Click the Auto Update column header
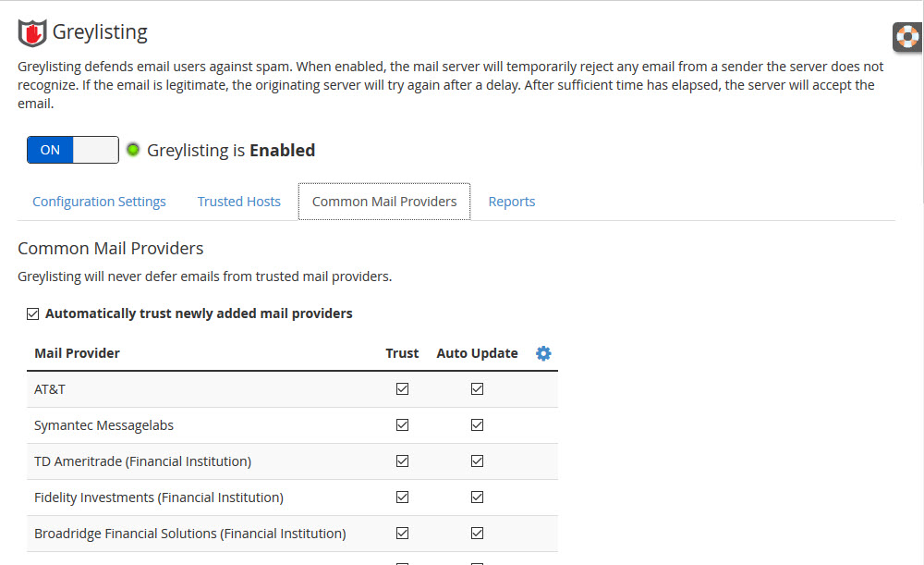Screen dimensions: 924x565 coord(477,353)
